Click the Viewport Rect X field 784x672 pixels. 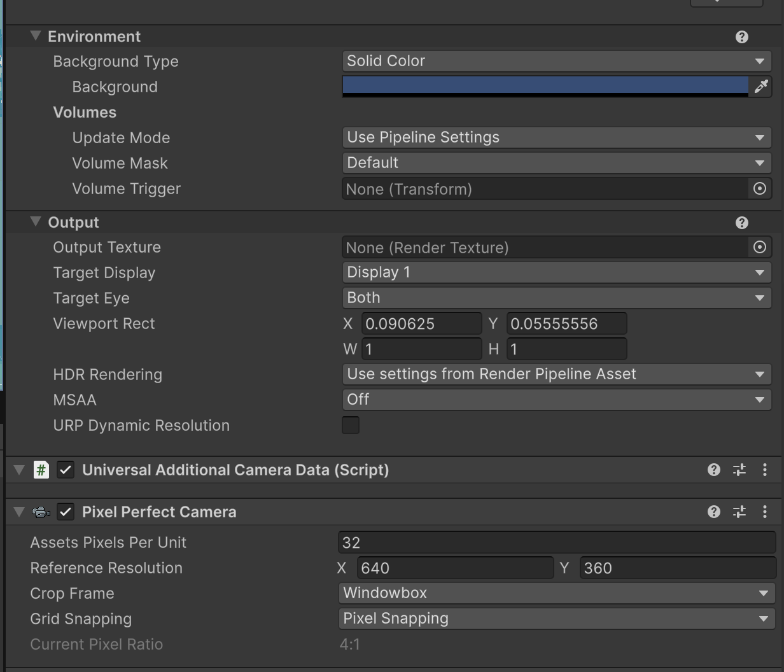421,323
